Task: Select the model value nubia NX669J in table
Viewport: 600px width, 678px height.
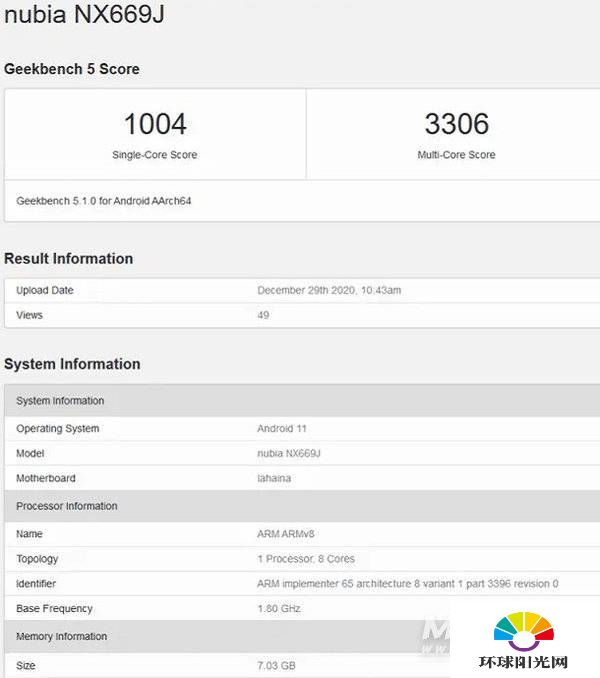Action: click(x=289, y=454)
